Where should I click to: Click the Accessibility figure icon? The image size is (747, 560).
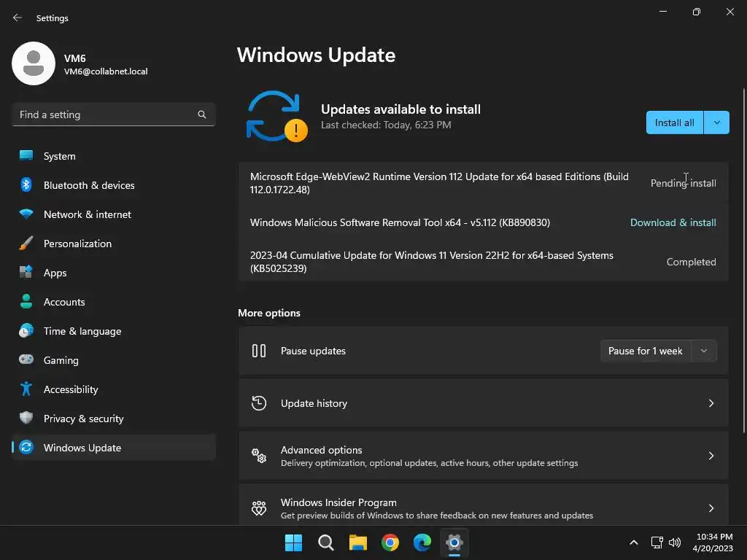click(26, 389)
